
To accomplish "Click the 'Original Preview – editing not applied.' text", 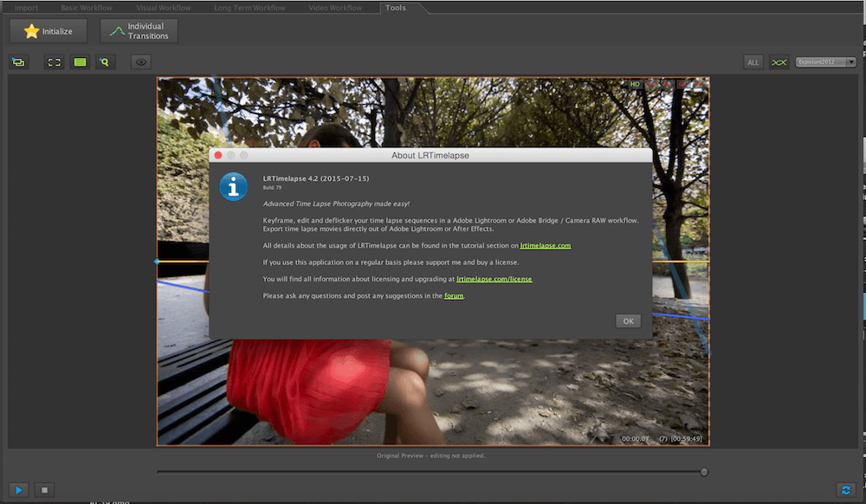I will (430, 456).
